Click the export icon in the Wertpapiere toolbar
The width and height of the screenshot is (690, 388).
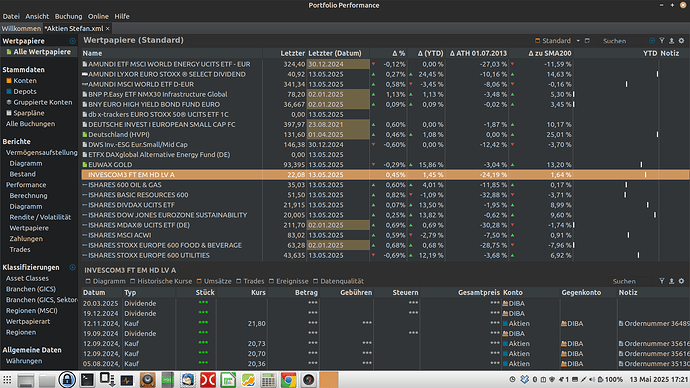[672, 40]
